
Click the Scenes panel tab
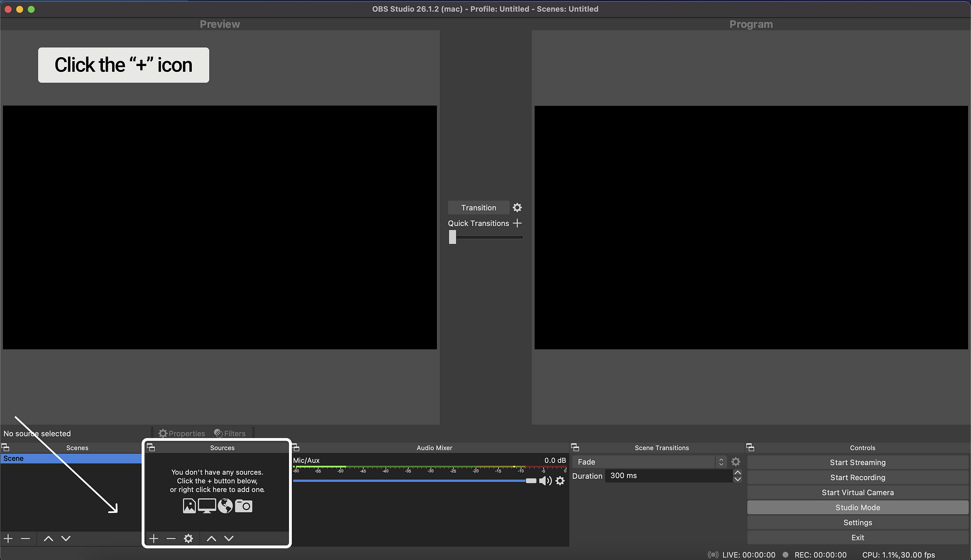76,447
